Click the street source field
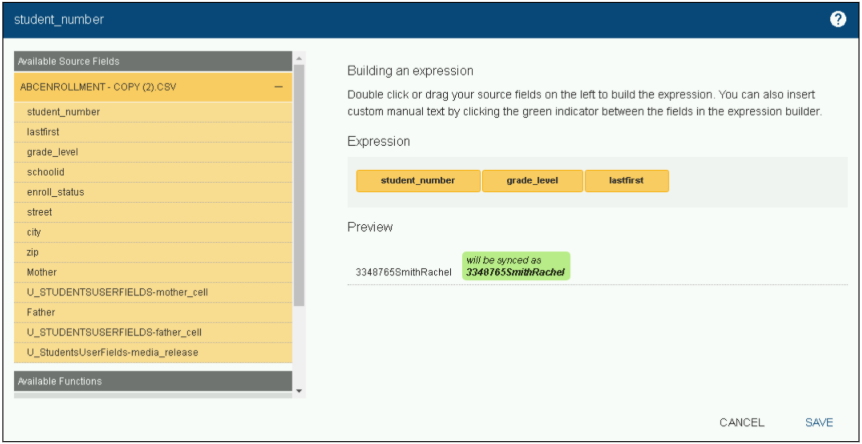This screenshot has width=862, height=444. (x=40, y=212)
